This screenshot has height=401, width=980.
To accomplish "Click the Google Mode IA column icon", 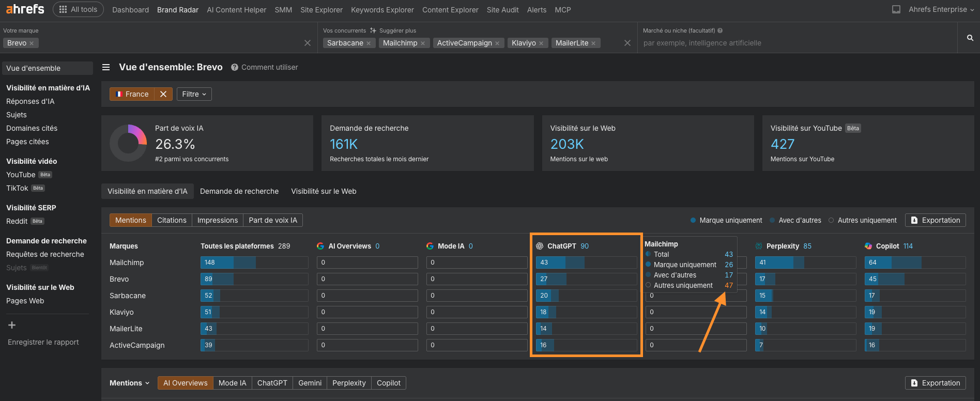I will pos(430,246).
